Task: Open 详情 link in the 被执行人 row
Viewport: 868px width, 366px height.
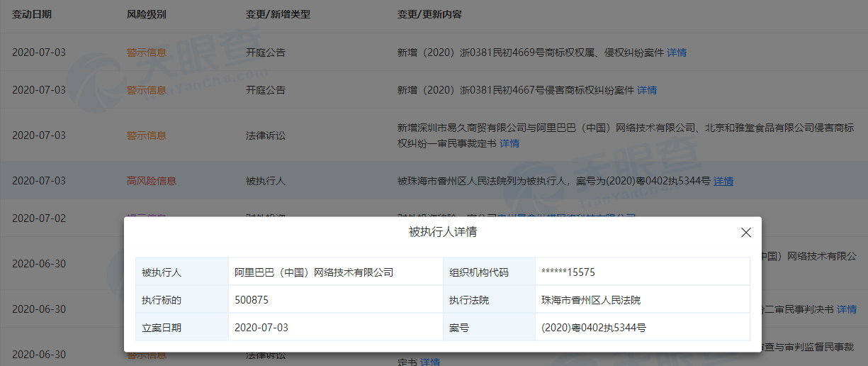Action: click(x=723, y=182)
